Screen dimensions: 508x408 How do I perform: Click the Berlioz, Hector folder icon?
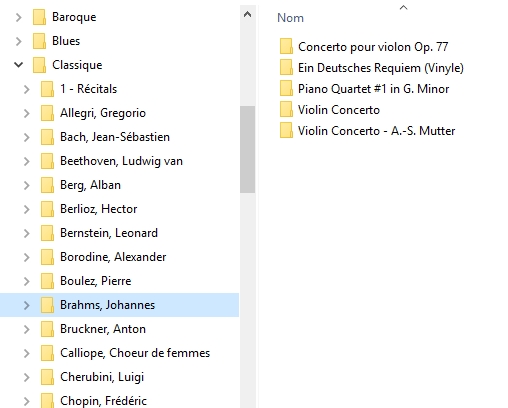click(47, 209)
